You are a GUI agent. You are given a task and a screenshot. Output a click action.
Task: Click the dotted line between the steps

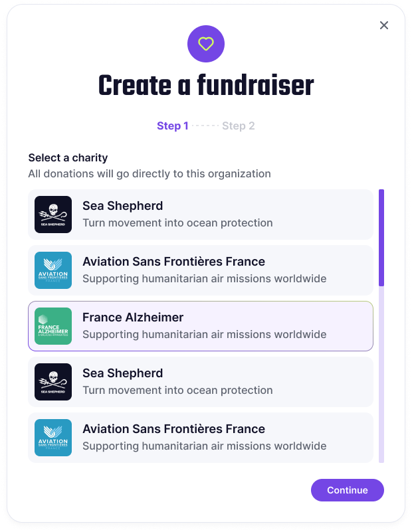tap(205, 126)
